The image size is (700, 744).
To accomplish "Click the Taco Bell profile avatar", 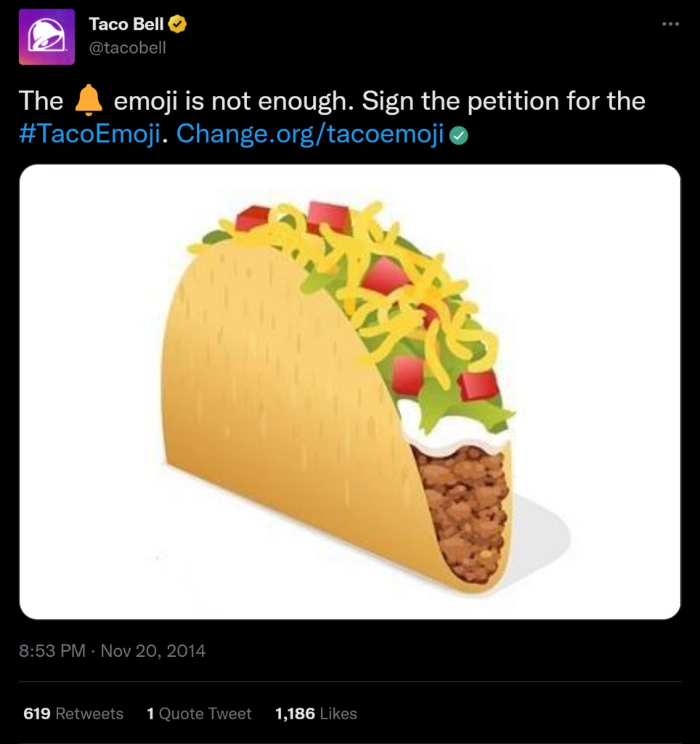I will pyautogui.click(x=46, y=37).
